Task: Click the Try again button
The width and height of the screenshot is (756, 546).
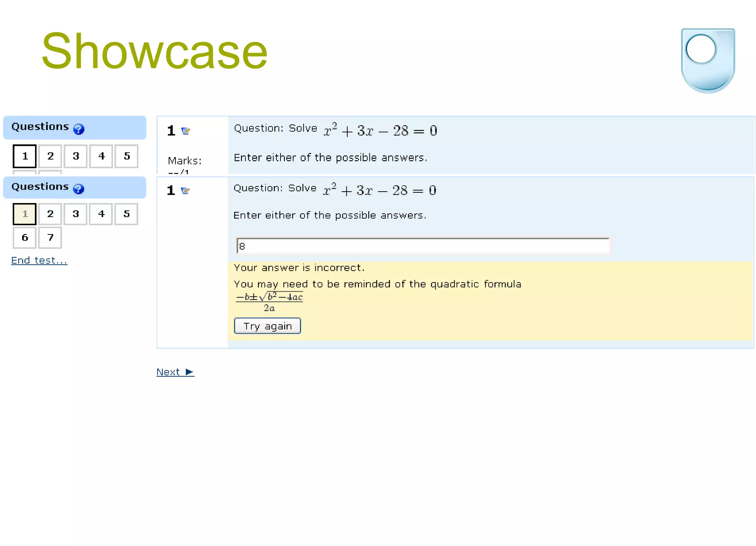Action: coord(268,326)
